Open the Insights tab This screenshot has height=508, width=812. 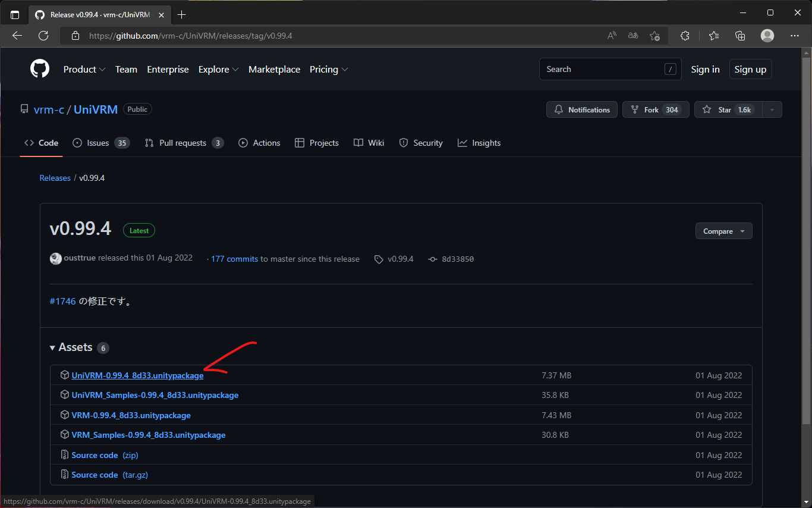479,143
